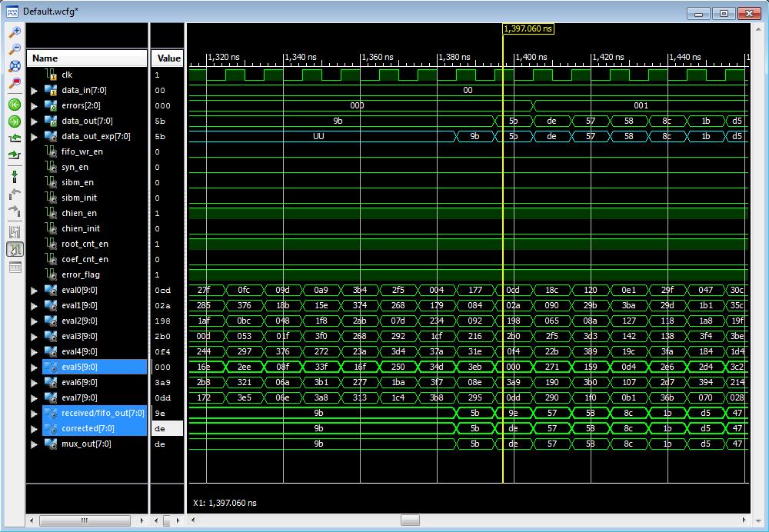Expand the eval3[9:0] bus

34,337
